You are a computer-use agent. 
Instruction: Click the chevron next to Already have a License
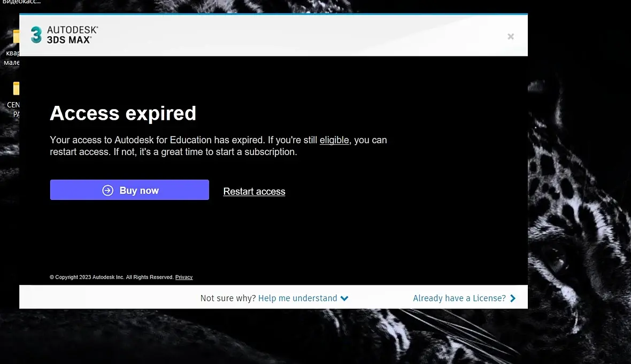513,298
